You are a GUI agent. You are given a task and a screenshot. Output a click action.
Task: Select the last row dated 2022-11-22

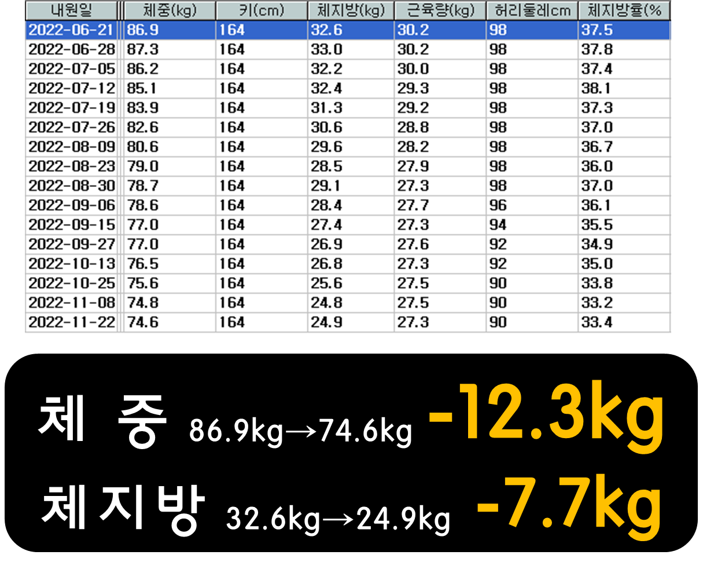click(72, 322)
